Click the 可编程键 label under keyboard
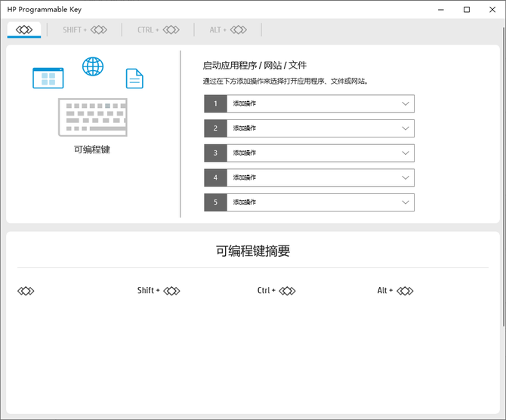Image resolution: width=506 pixels, height=420 pixels. 92,150
